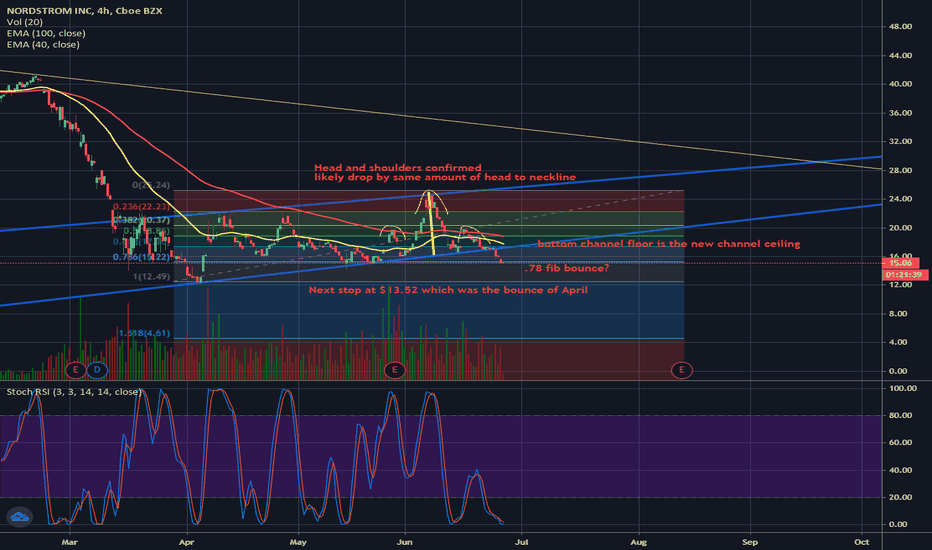Open the upcoming earnings E marker in August

tap(682, 370)
